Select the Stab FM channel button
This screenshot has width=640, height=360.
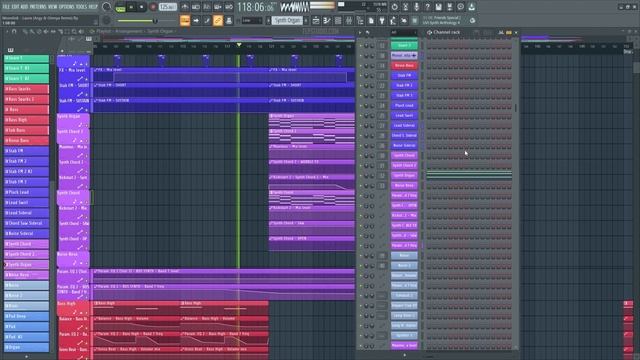[404, 76]
